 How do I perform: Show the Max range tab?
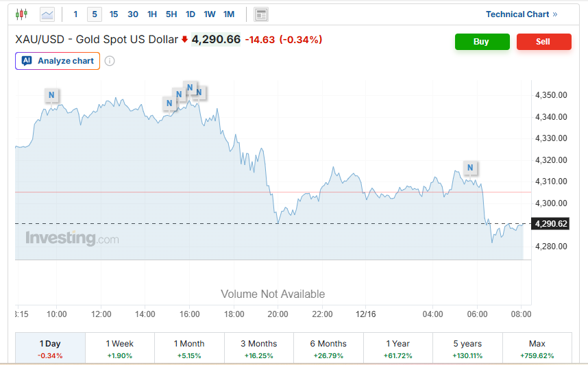pyautogui.click(x=537, y=348)
